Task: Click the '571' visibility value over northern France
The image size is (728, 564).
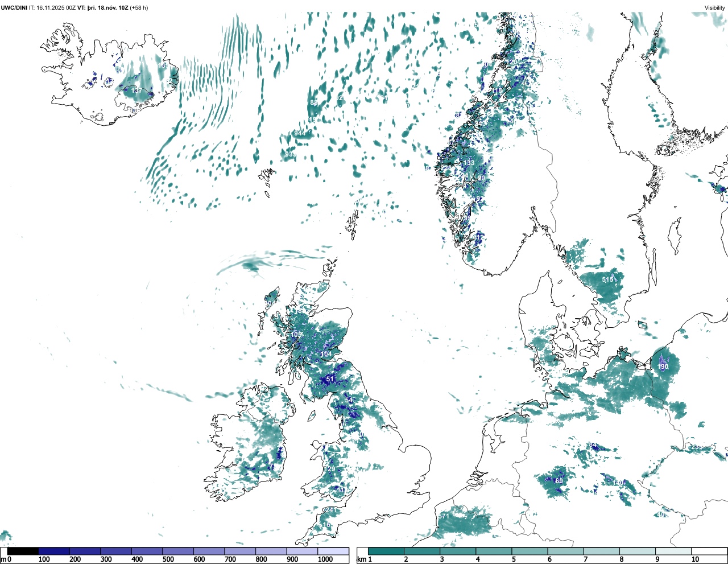Action: [444, 516]
